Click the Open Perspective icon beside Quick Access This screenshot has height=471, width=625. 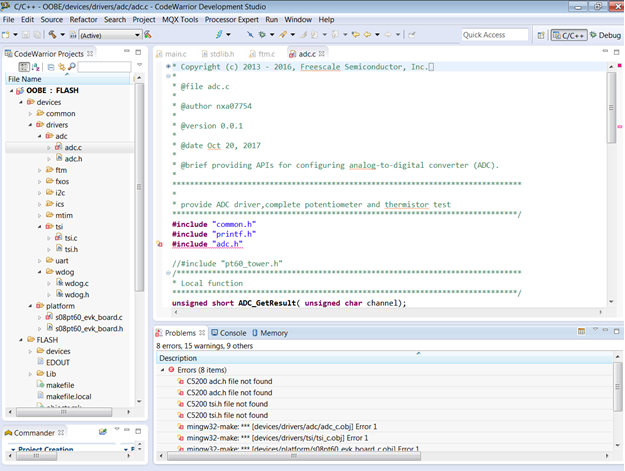[x=539, y=35]
